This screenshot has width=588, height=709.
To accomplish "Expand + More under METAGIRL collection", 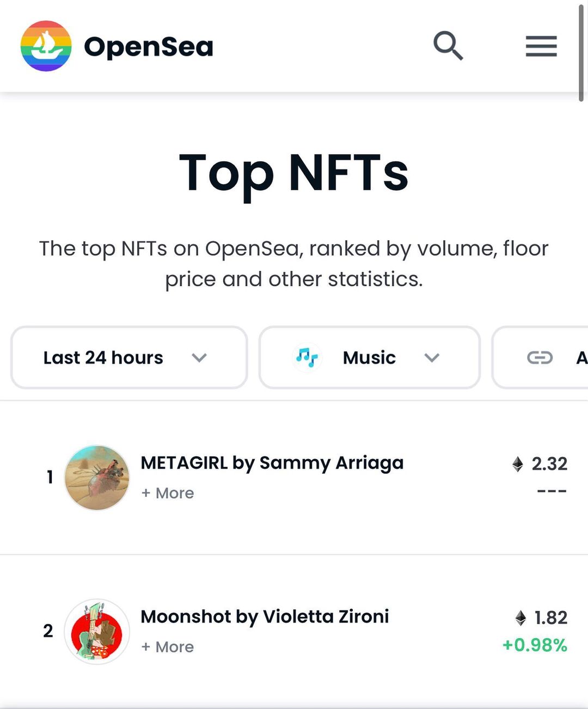I will 168,493.
